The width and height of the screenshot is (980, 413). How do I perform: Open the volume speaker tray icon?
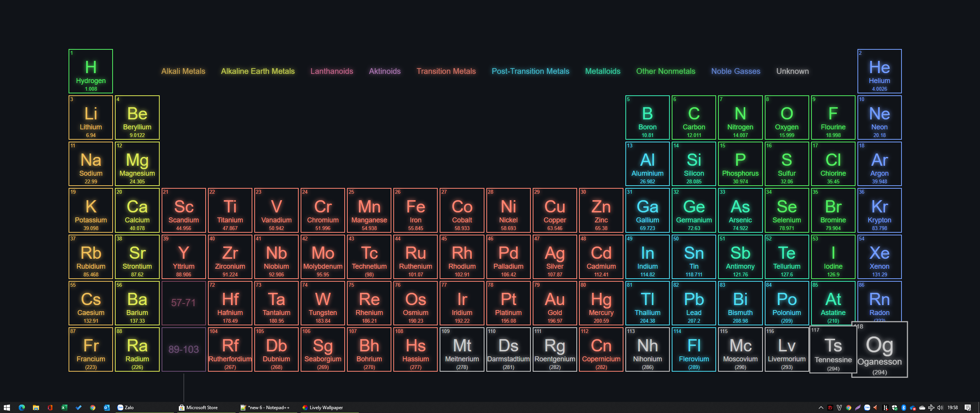coord(940,408)
